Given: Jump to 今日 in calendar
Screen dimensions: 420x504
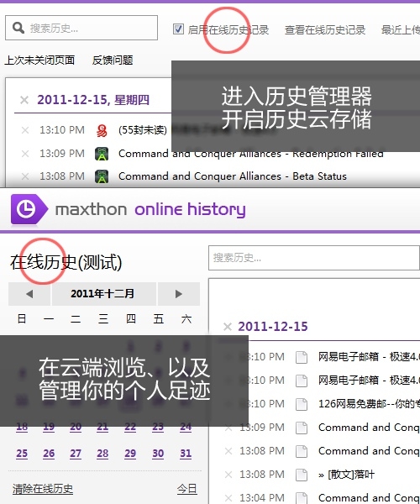Looking at the screenshot, I should coord(187,489).
